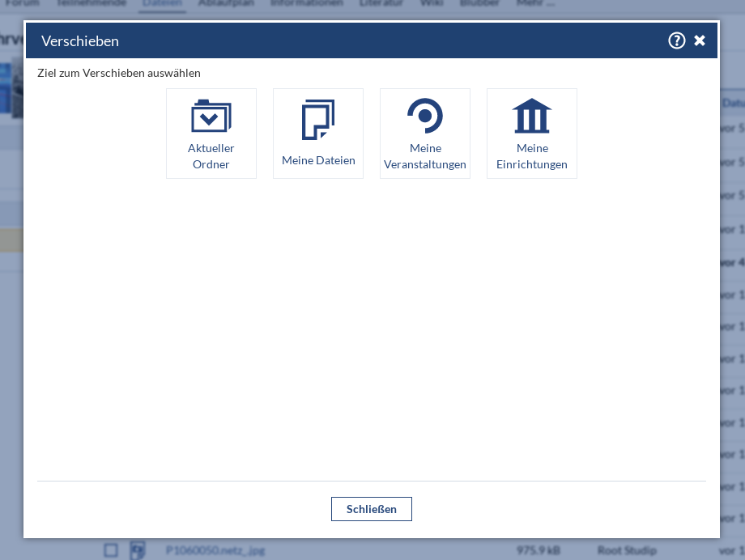This screenshot has width=745, height=560.
Task: Open the Forum tab
Action: click(23, 3)
